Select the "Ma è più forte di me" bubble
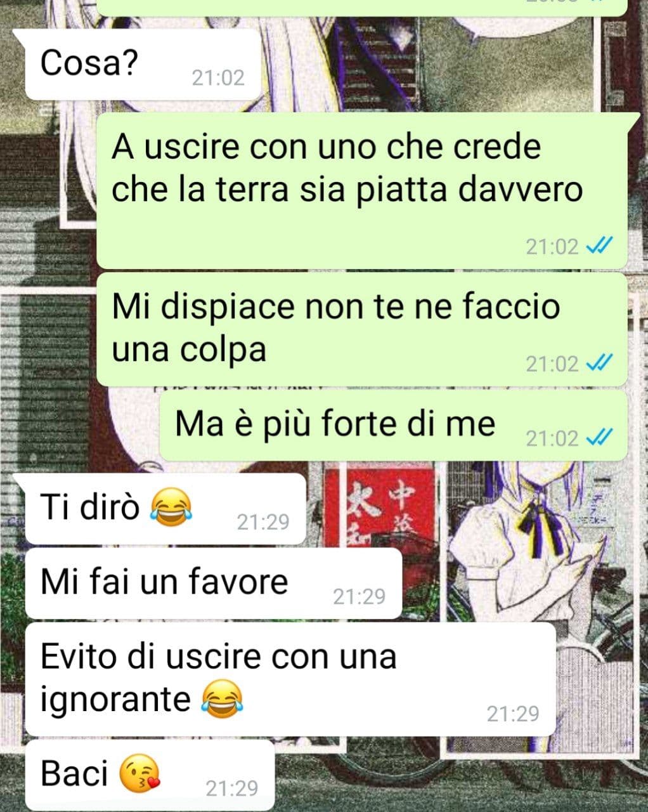The height and width of the screenshot is (812, 648). coord(393,426)
